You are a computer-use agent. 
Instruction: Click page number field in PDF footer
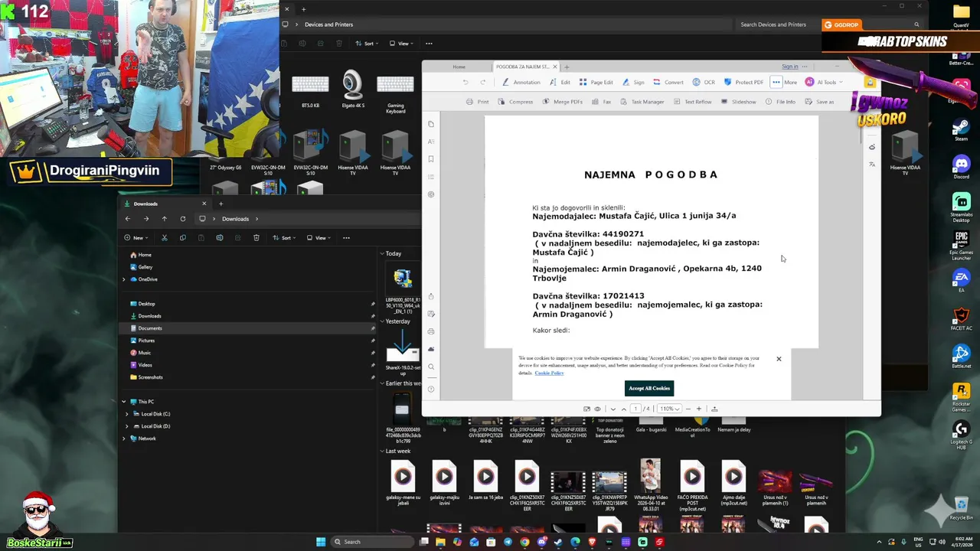(635, 409)
